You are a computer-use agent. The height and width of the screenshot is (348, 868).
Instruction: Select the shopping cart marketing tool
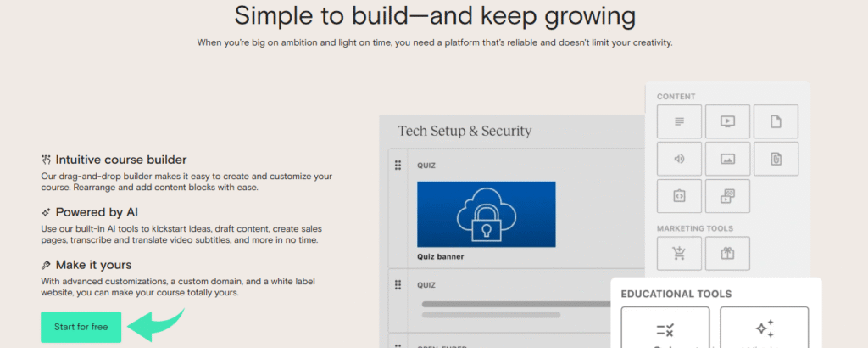click(x=679, y=253)
